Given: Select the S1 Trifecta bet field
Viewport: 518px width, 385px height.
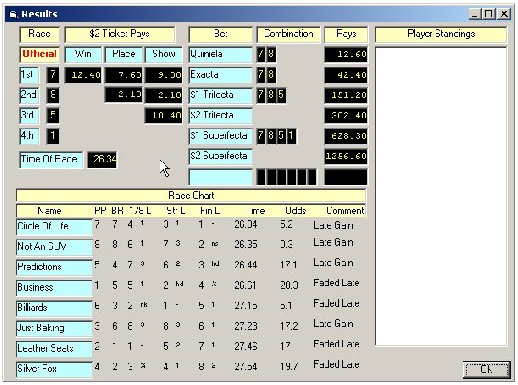Looking at the screenshot, I should (220, 95).
